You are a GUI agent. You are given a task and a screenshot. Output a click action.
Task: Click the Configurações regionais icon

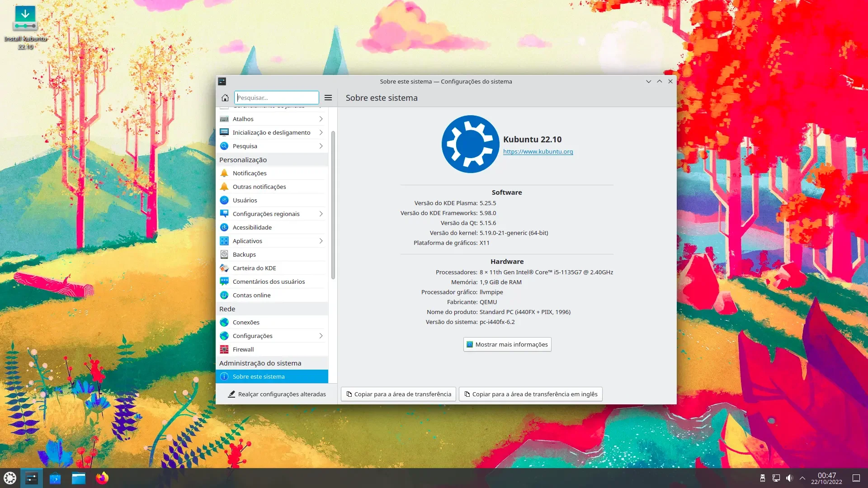[224, 214]
